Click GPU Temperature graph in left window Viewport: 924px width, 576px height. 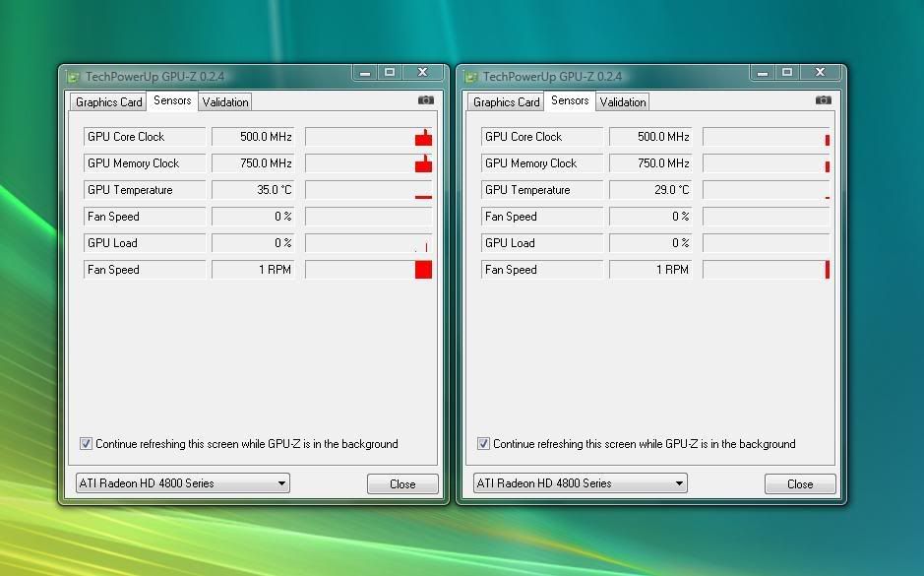coord(368,190)
